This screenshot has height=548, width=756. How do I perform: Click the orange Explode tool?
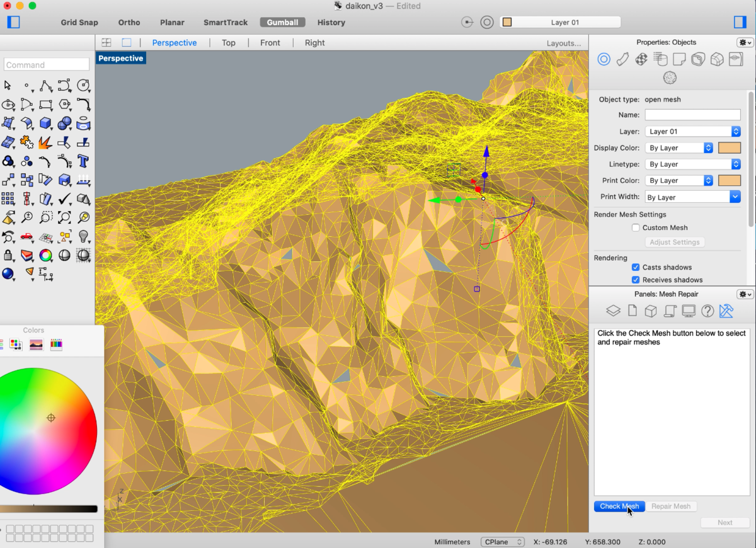45,142
